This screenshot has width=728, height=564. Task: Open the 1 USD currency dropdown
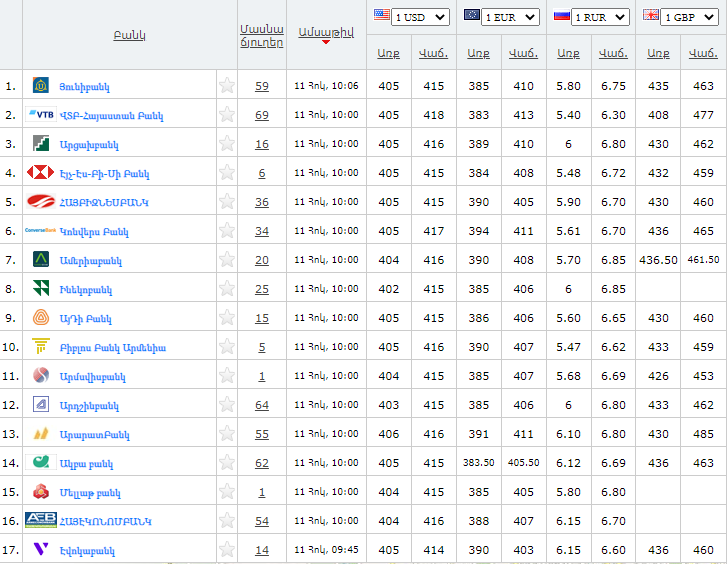pos(420,17)
